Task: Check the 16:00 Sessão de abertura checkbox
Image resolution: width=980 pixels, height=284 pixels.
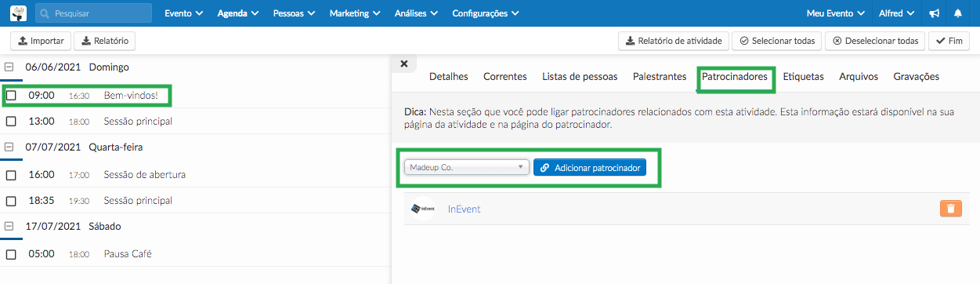Action: tap(11, 175)
